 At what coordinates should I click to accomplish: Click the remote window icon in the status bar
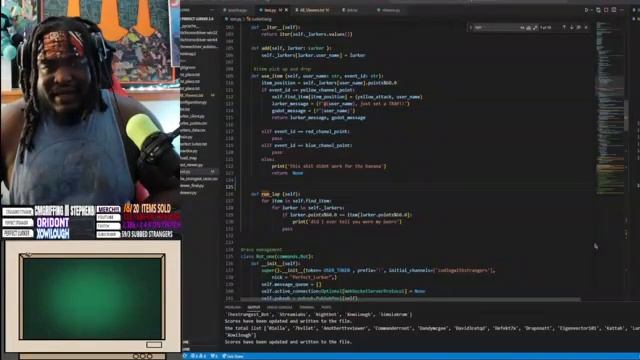[x=184, y=356]
